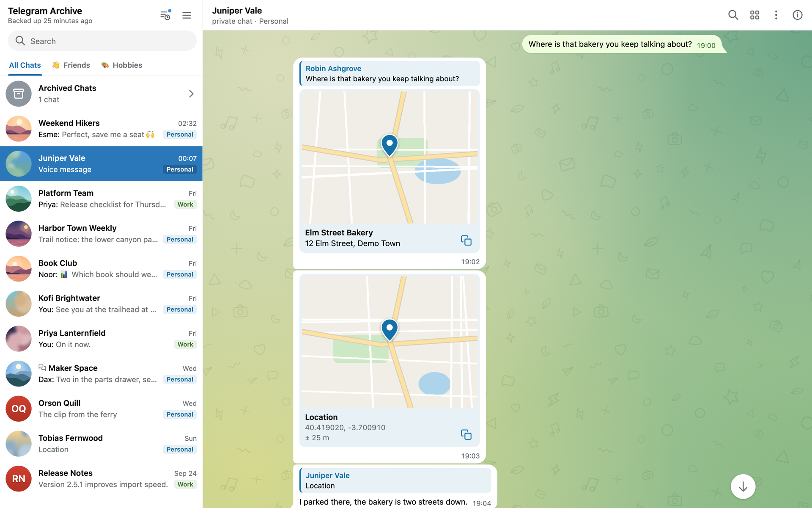Click the Personal tag on Weekend Hikers

tap(180, 135)
